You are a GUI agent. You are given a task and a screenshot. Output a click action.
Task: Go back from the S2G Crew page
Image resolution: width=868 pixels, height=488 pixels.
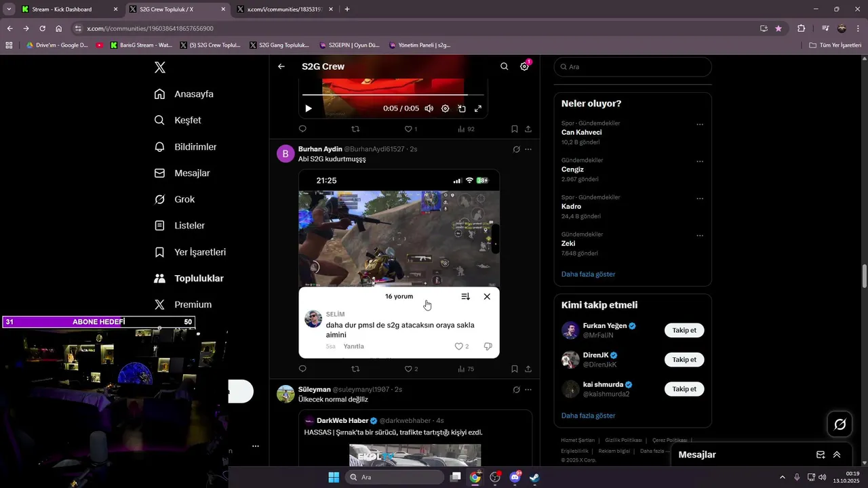[281, 66]
